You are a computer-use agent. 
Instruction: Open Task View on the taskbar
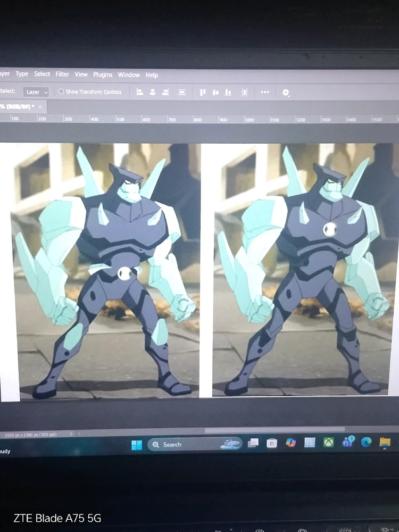pos(253,443)
